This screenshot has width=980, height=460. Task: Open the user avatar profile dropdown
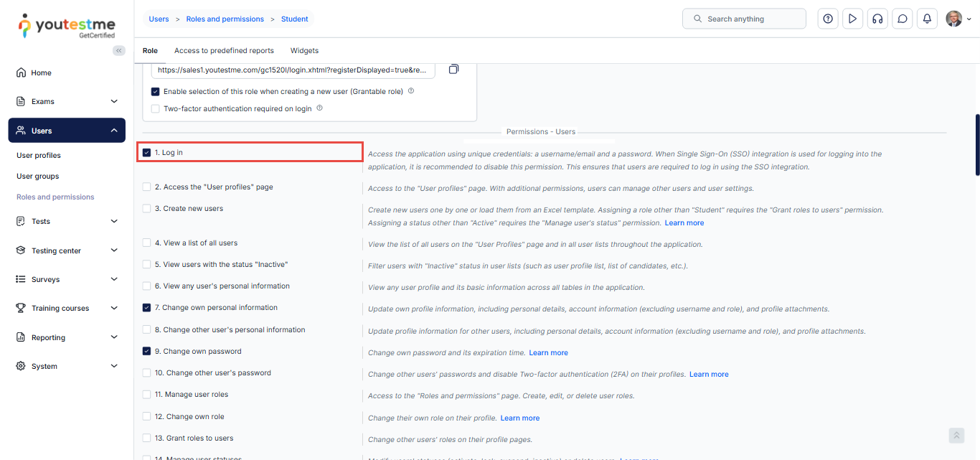click(958, 19)
